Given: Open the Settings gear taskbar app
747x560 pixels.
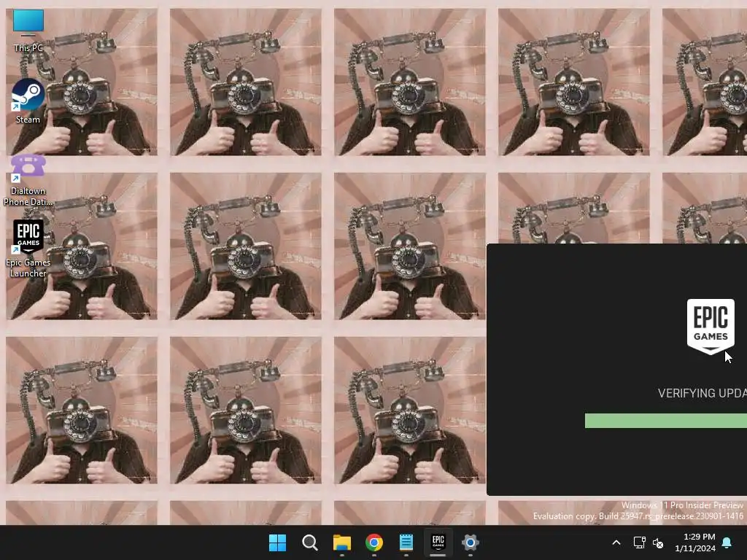Looking at the screenshot, I should tap(471, 542).
